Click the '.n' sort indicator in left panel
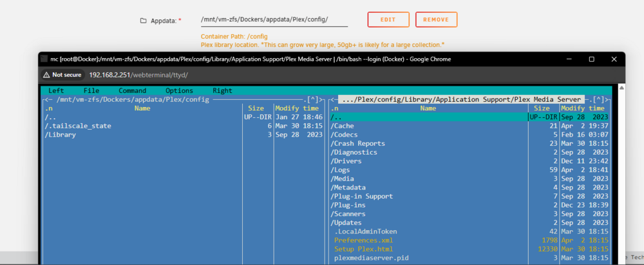Image resolution: width=644 pixels, height=265 pixels. pos(48,108)
